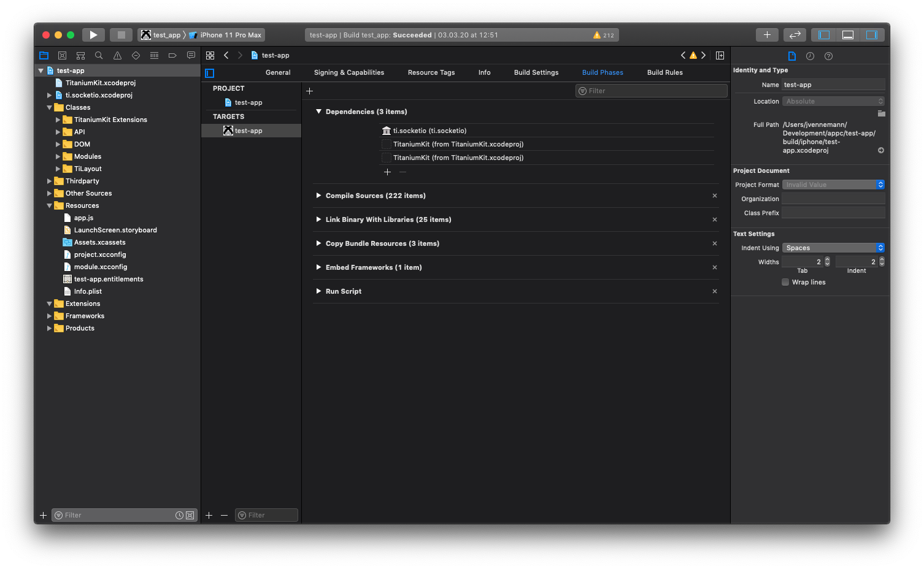Expand Copy Bundle Resources section

318,243
